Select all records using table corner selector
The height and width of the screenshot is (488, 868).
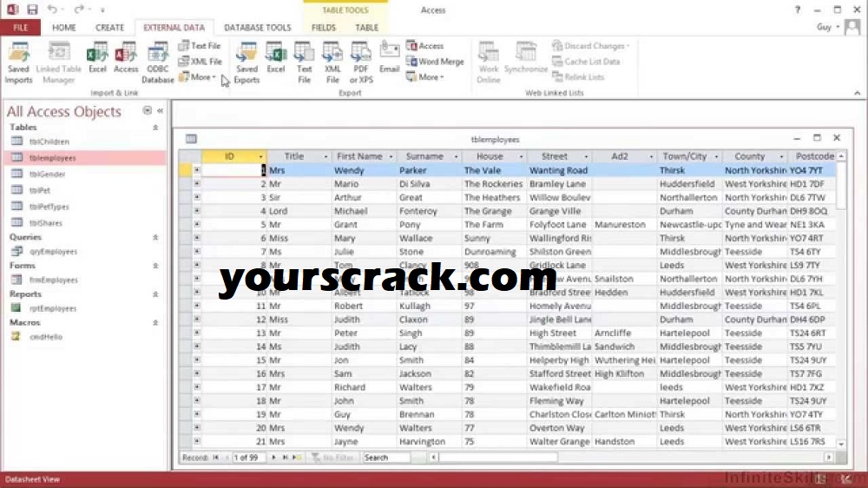tap(190, 156)
